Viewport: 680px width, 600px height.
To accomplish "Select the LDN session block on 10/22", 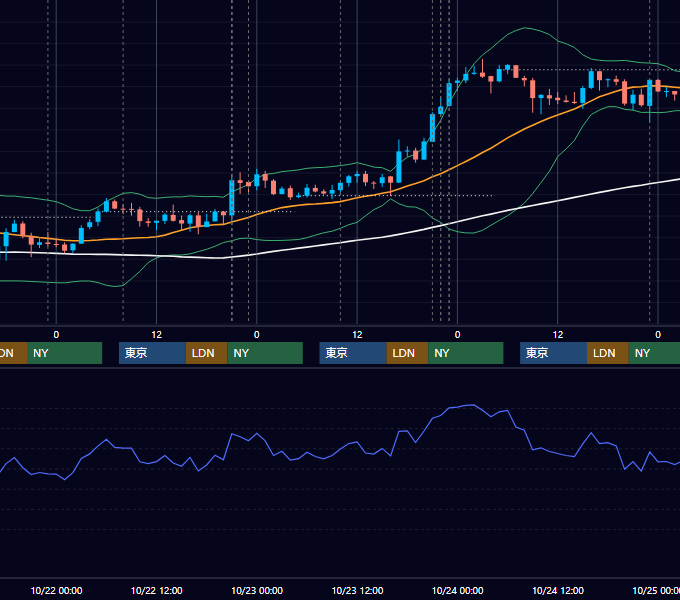I will tap(206, 353).
